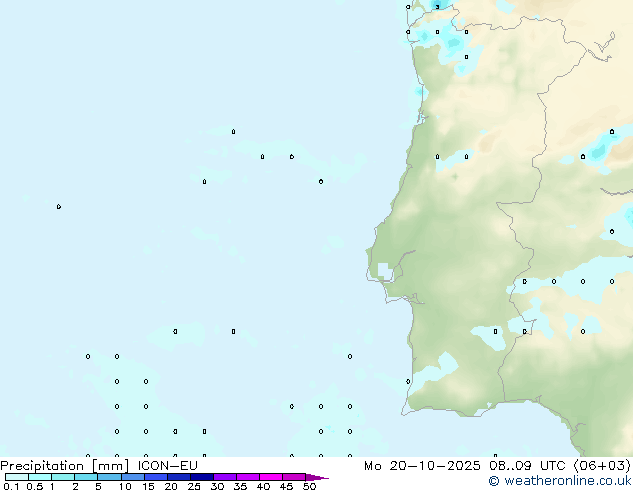Viewport: 634px width, 490px height.
Task: Click the 25–30 mm dark navy legend box
Action: click(x=202, y=477)
